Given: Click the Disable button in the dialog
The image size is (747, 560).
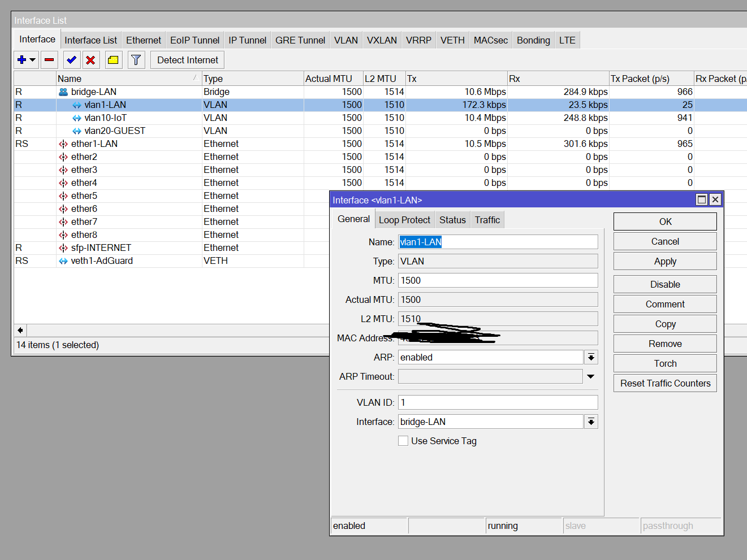Looking at the screenshot, I should (x=665, y=284).
